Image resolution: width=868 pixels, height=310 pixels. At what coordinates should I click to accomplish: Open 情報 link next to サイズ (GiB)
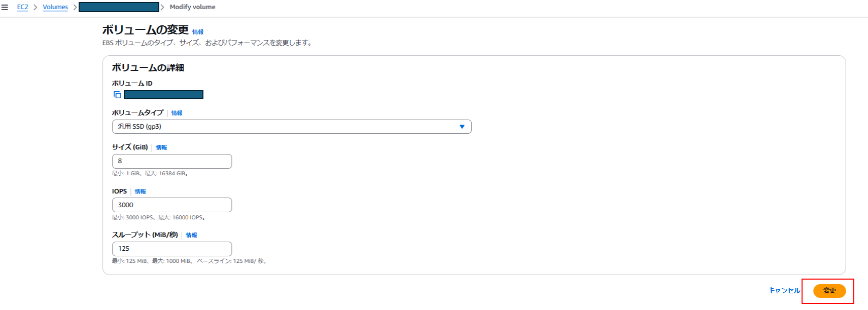pos(161,147)
